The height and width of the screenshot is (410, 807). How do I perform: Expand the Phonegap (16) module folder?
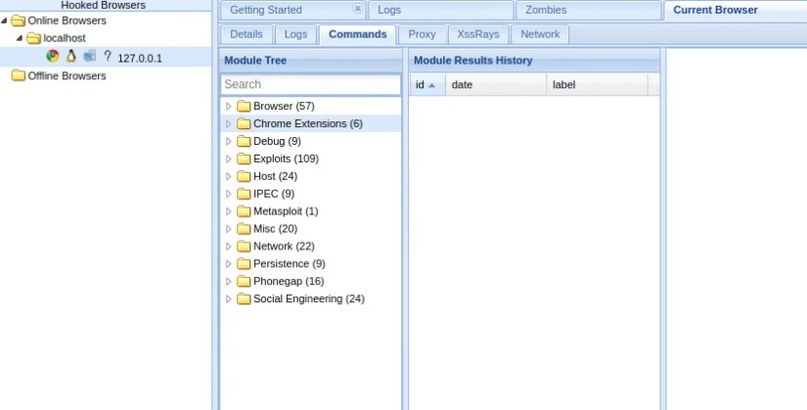[x=229, y=281]
